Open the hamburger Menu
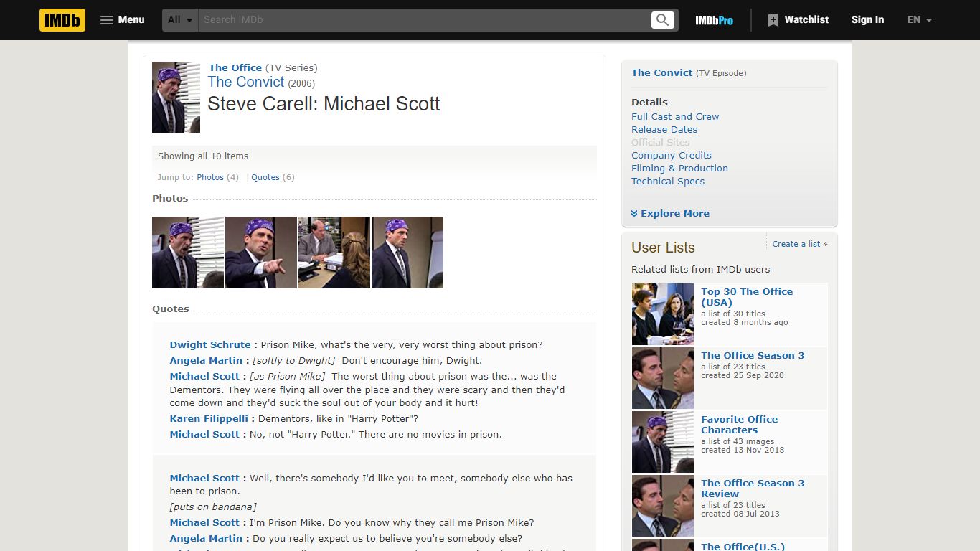This screenshot has width=980, height=551. point(122,19)
